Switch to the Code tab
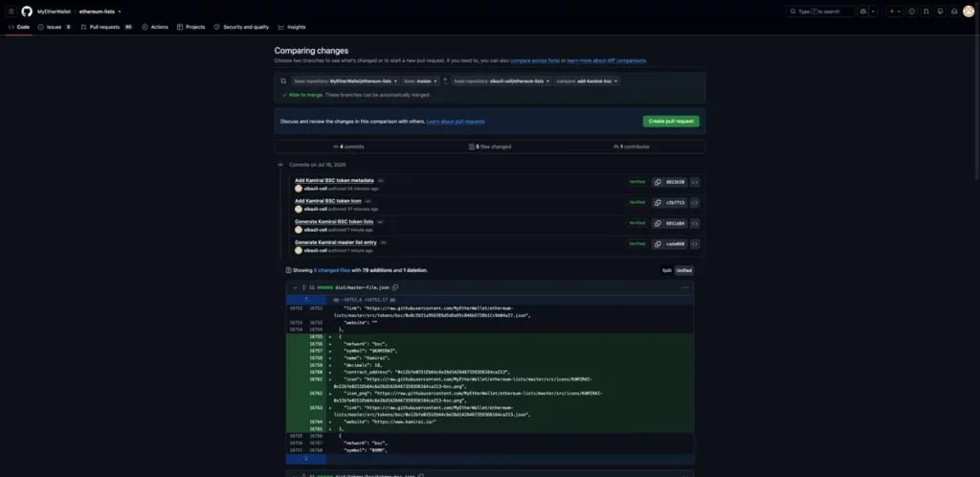Screen dimensions: 980x477 click(19, 27)
